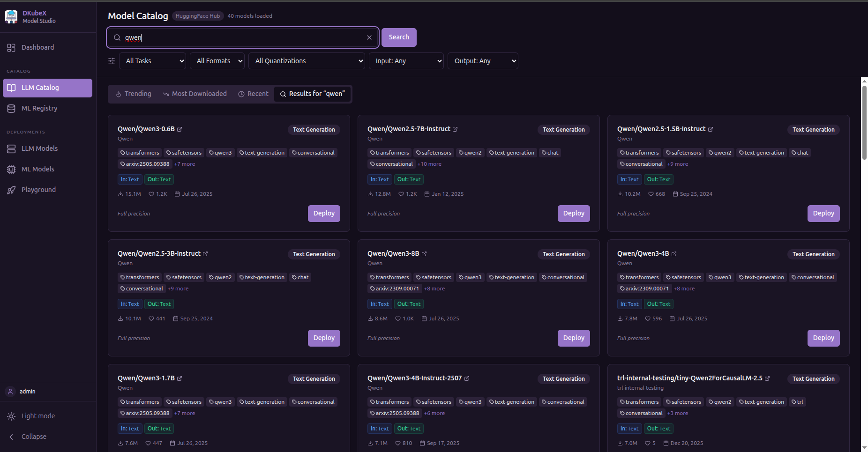Open external link icon for Qwen/Qwen3-8B
This screenshot has width=868, height=452.
pos(424,254)
